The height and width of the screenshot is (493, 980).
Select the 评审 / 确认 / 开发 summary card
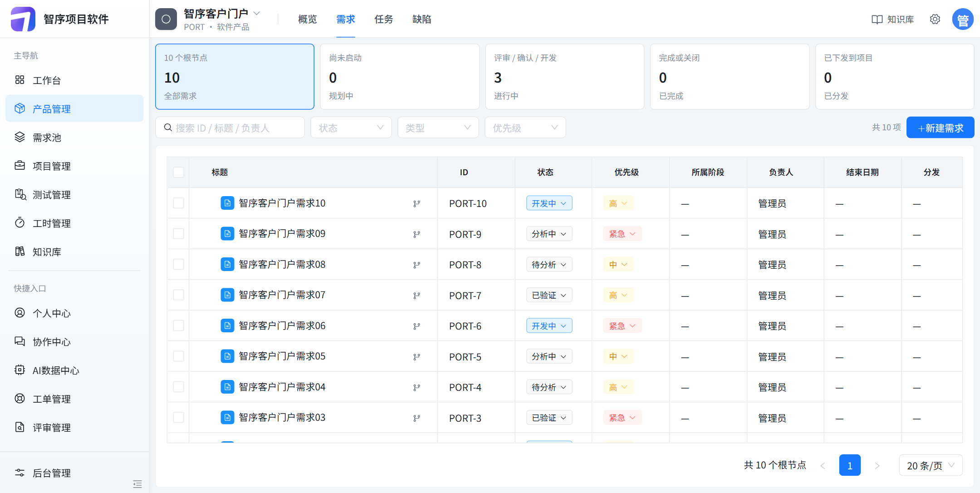pyautogui.click(x=565, y=76)
